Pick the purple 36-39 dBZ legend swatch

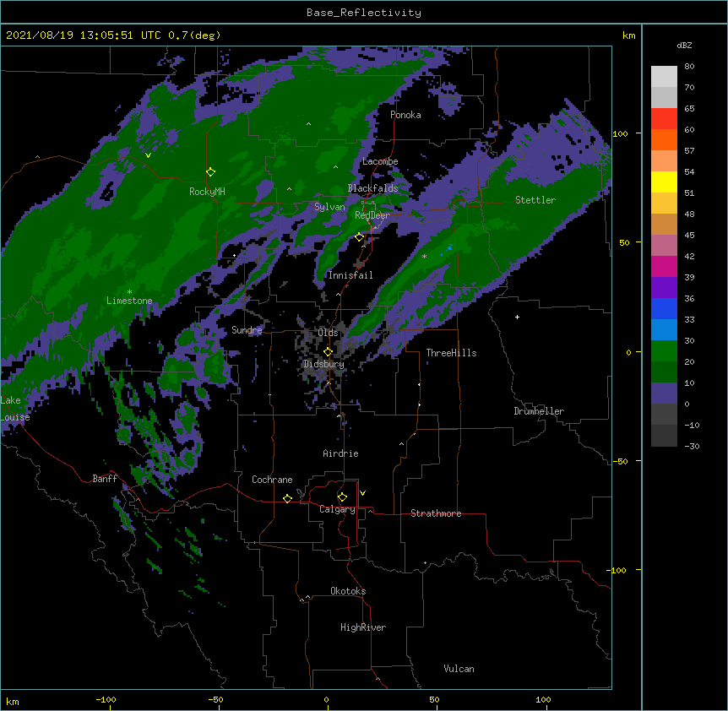coord(664,288)
